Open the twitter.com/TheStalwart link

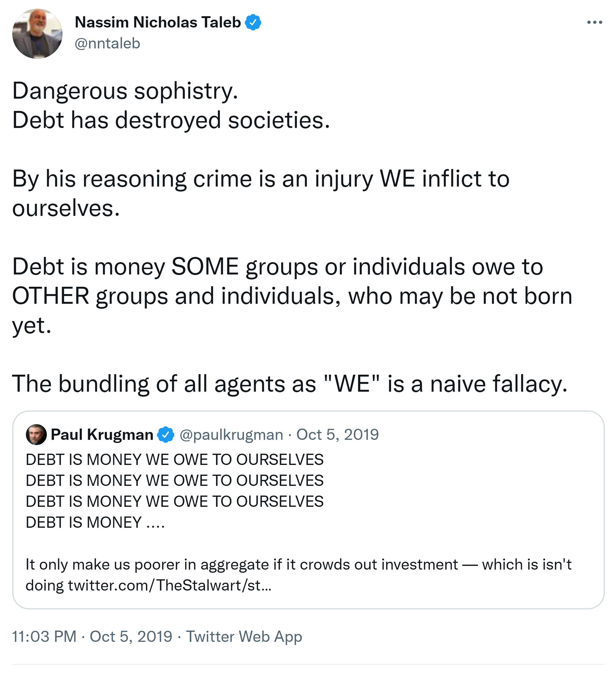pyautogui.click(x=170, y=585)
